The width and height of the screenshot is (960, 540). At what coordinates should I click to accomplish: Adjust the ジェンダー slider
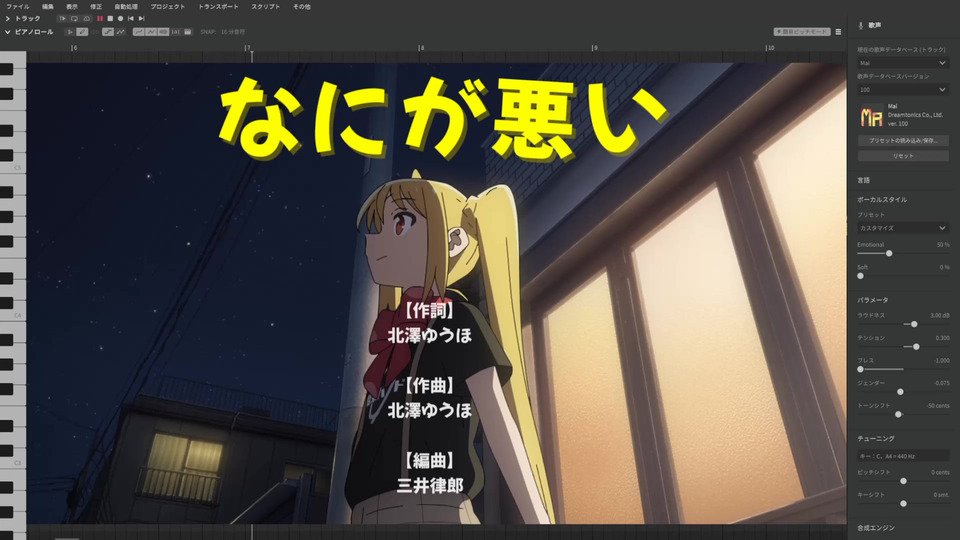900,392
